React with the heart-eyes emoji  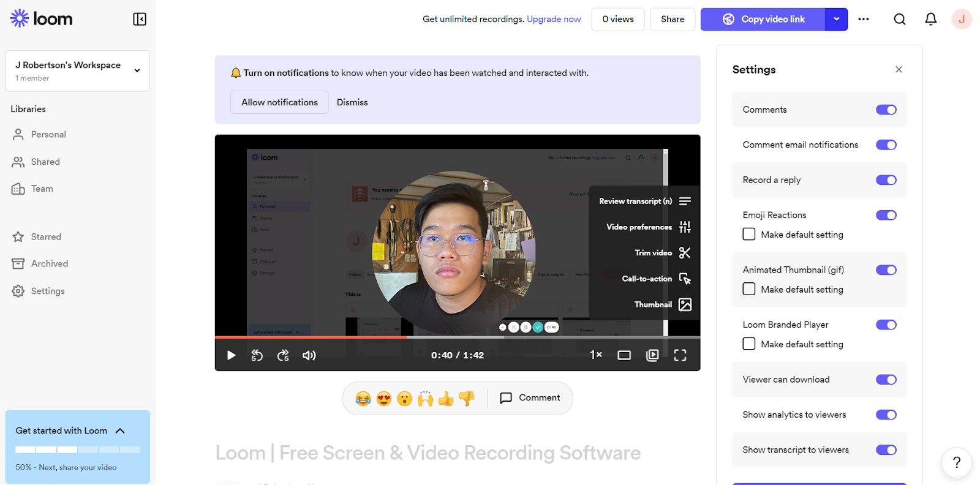384,399
